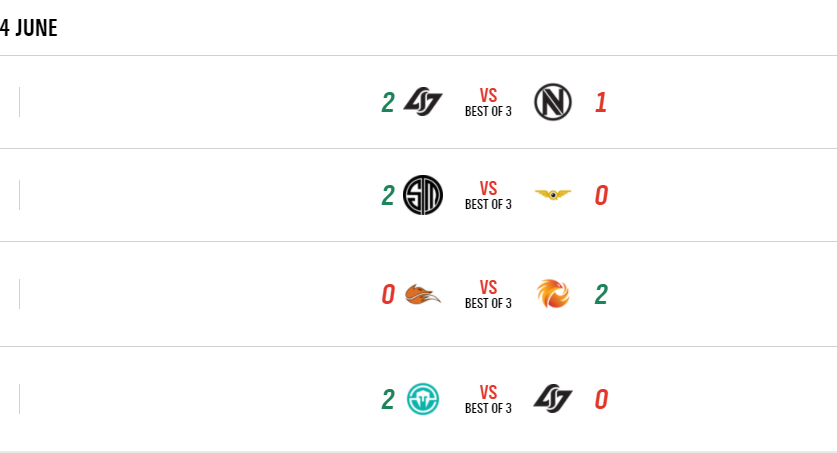Click BEST OF 3 in the Immortals match
This screenshot has height=453, width=837.
pos(488,408)
